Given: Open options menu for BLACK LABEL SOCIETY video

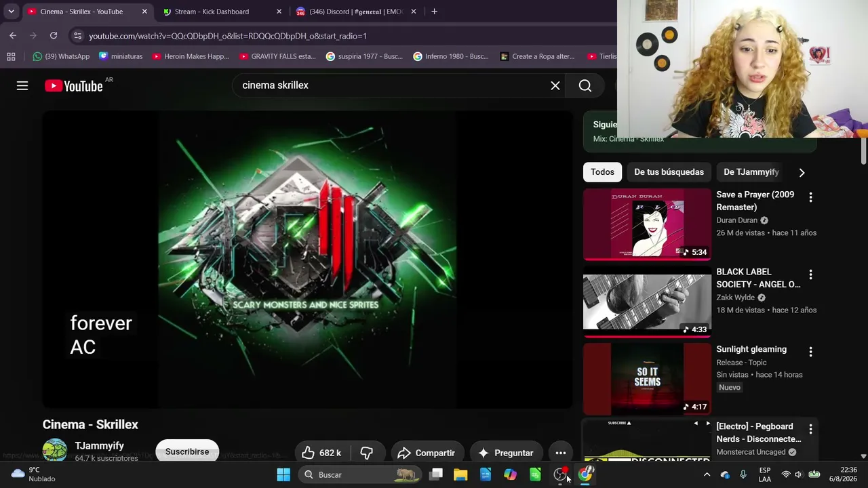Looking at the screenshot, I should tap(810, 274).
